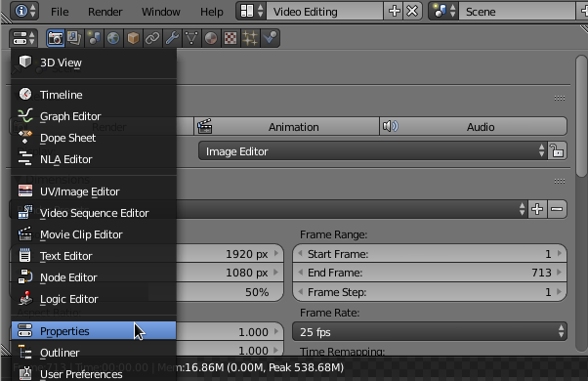Open the Render menu

pyautogui.click(x=105, y=12)
